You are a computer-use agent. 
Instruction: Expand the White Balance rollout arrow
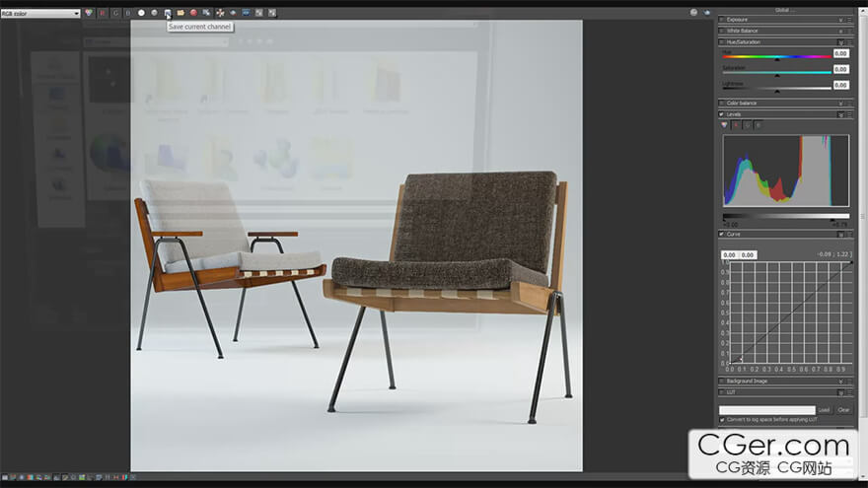(840, 31)
